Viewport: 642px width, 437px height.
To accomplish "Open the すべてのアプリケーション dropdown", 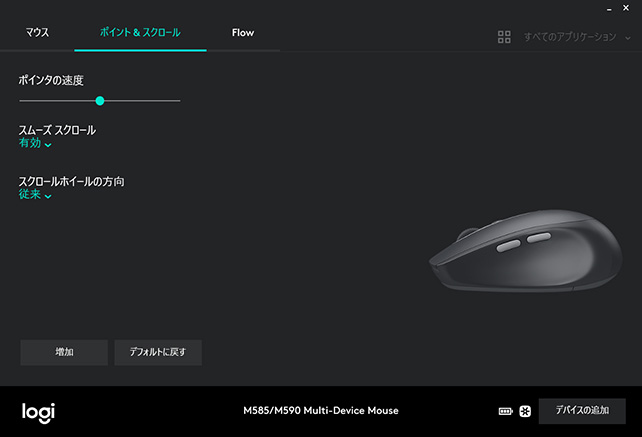I will 577,37.
